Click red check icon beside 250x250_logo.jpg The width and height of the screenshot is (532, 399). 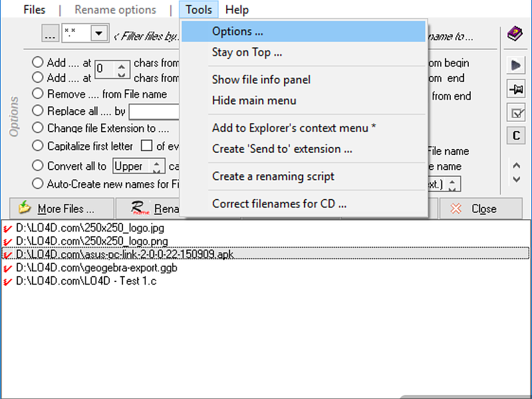pos(7,229)
